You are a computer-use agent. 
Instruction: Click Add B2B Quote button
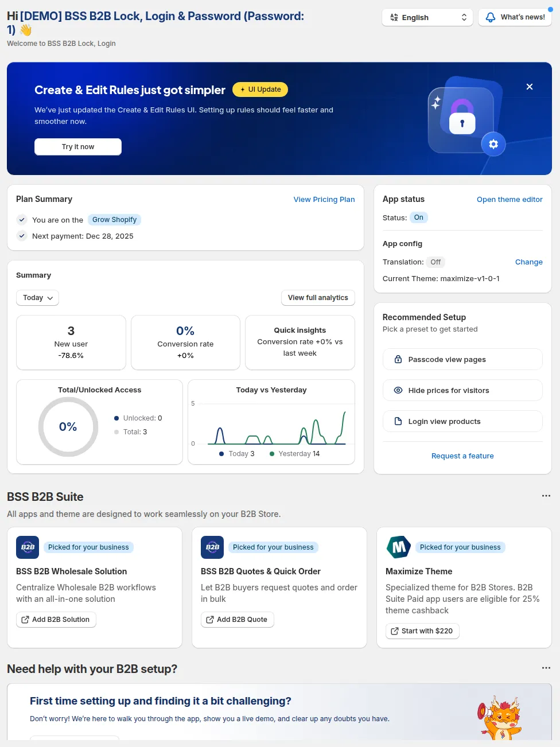(238, 620)
